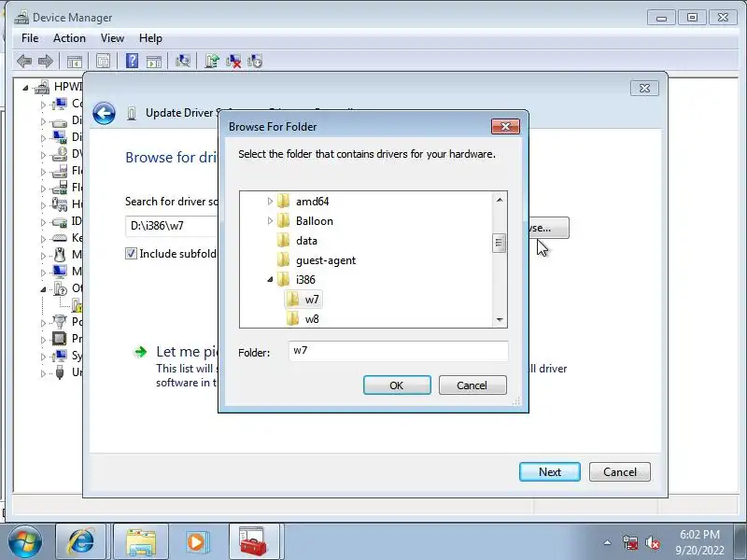747x560 pixels.
Task: Click the blue question mark Help icon
Action: [132, 61]
